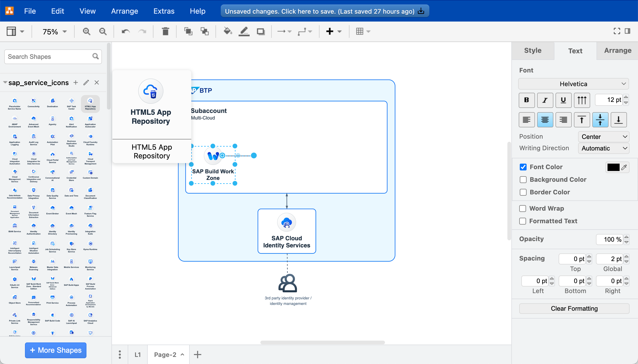
Task: Align text left
Action: pos(527,120)
